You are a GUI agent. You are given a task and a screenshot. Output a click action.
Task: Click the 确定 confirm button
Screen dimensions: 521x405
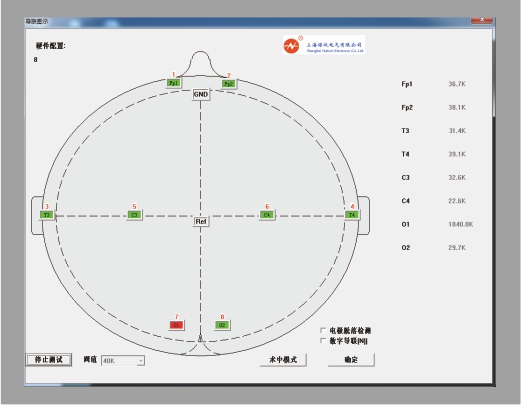click(351, 360)
